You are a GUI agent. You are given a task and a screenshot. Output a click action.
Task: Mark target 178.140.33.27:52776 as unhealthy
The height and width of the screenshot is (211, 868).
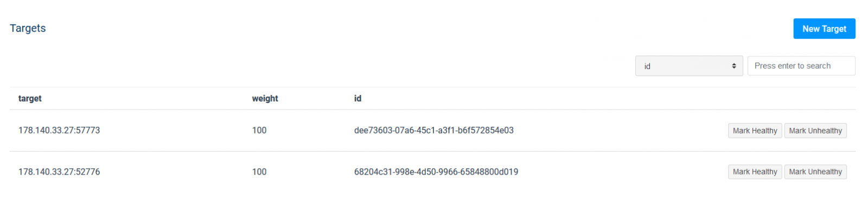point(815,172)
